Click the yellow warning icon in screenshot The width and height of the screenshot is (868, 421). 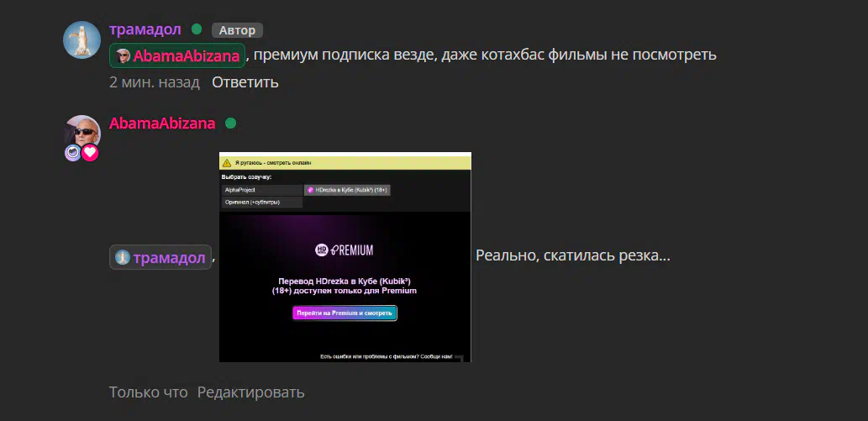click(x=227, y=162)
